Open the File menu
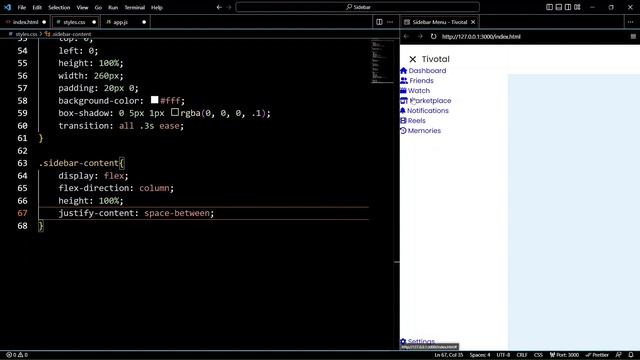Viewport: 640px width, 360px height. click(22, 7)
